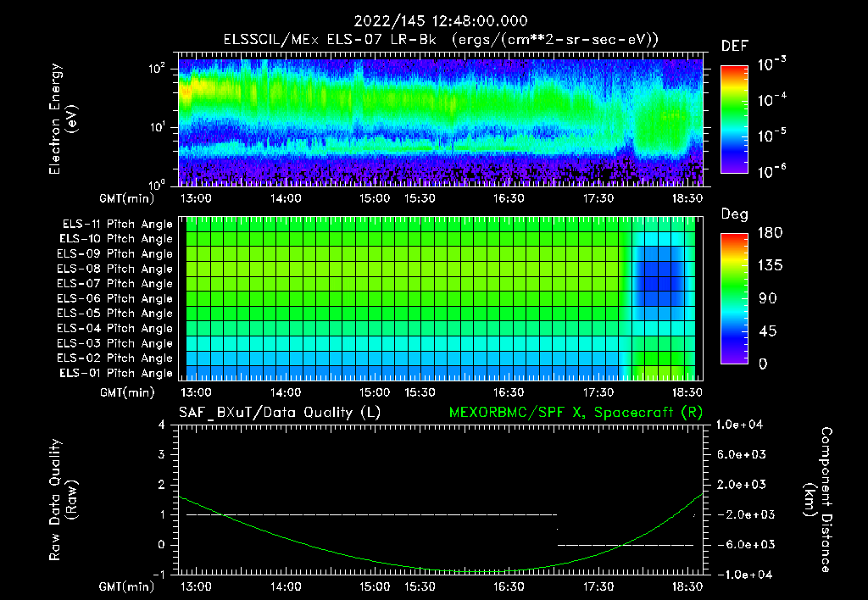Click GMT(min) label under the data quality plot
This screenshot has height=600, width=868.
127,586
